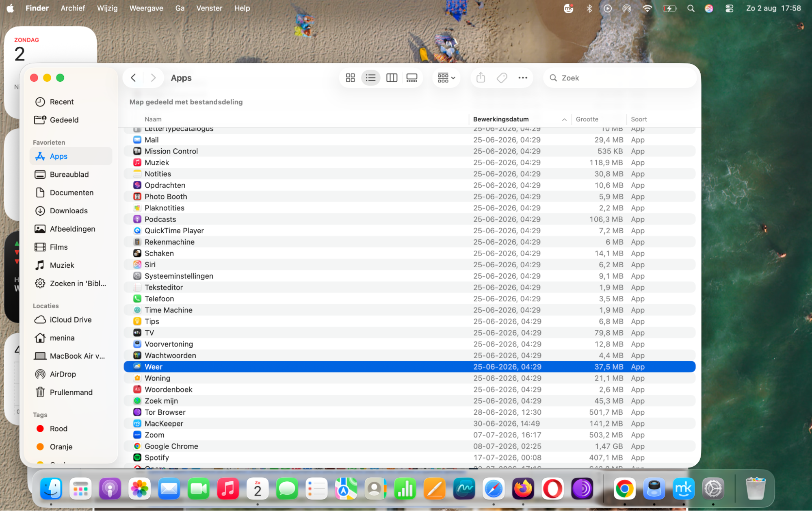
Task: Click the Share toolbar icon
Action: tap(481, 78)
